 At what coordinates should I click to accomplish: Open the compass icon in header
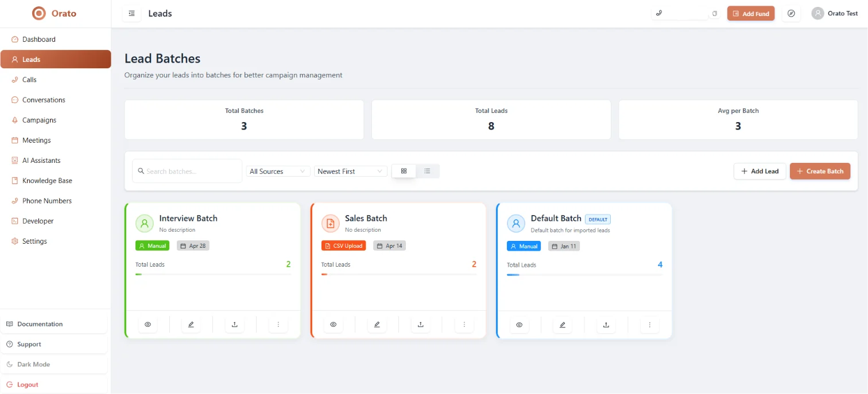791,13
